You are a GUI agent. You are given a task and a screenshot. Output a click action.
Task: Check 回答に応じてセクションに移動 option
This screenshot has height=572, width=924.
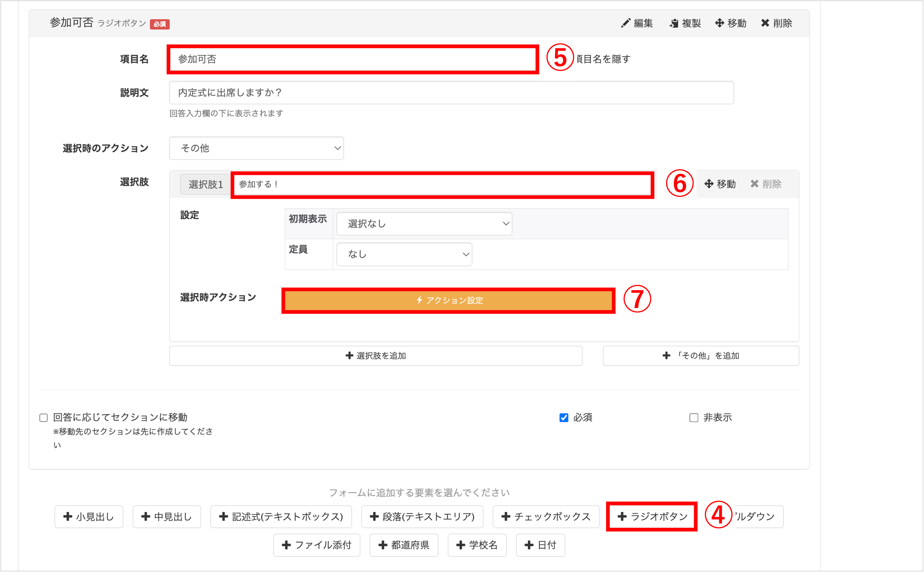[x=44, y=417]
